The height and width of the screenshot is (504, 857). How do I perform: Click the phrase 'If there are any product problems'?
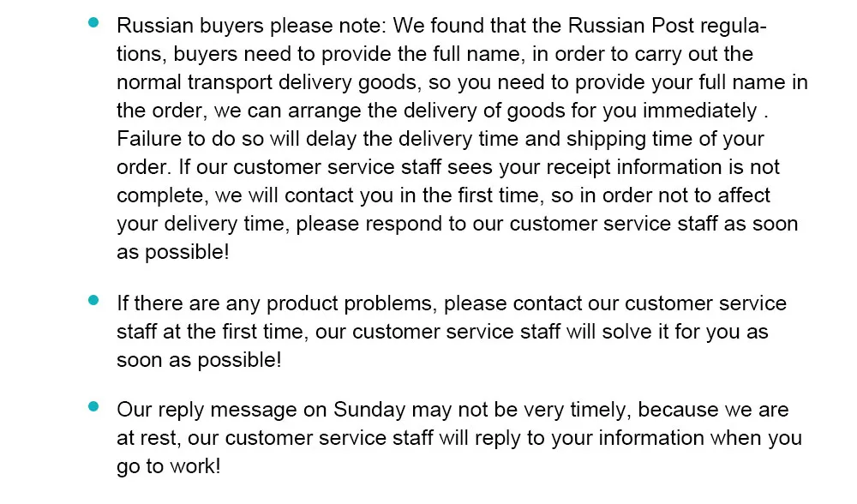(276, 303)
